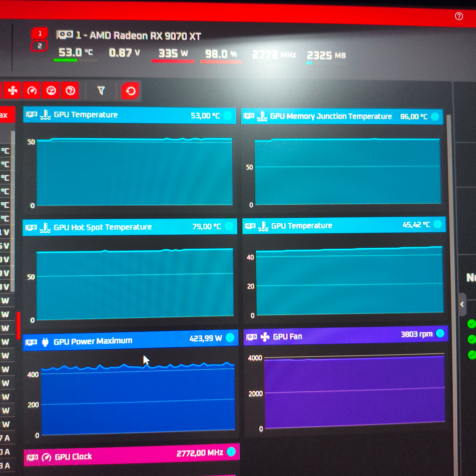
Task: Click the 98.0 % summary reading
Action: pyautogui.click(x=221, y=54)
